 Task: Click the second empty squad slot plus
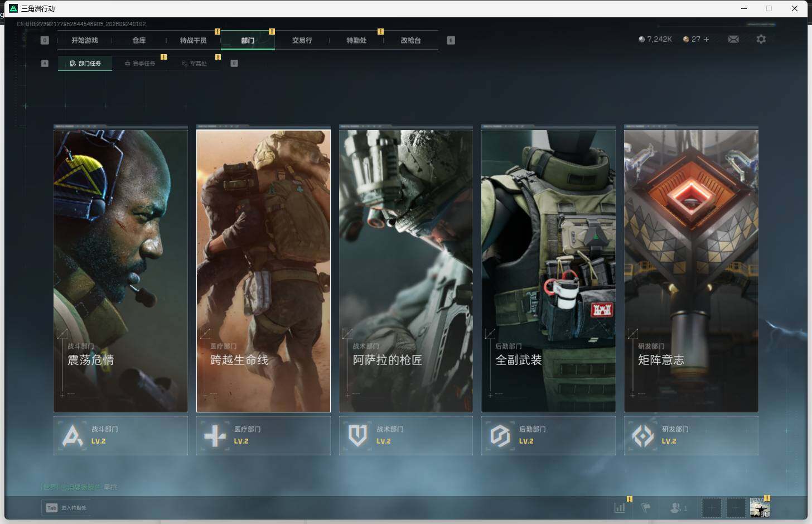click(736, 508)
